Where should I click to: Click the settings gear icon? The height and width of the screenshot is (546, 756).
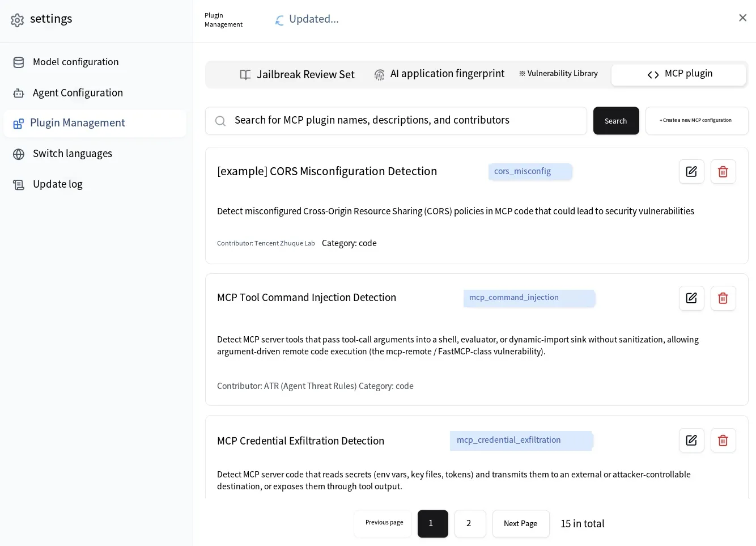tap(18, 20)
